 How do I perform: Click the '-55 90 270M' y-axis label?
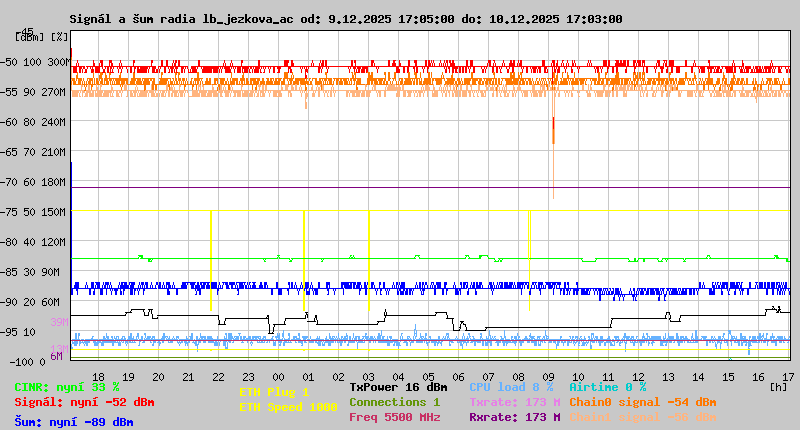pyautogui.click(x=33, y=92)
